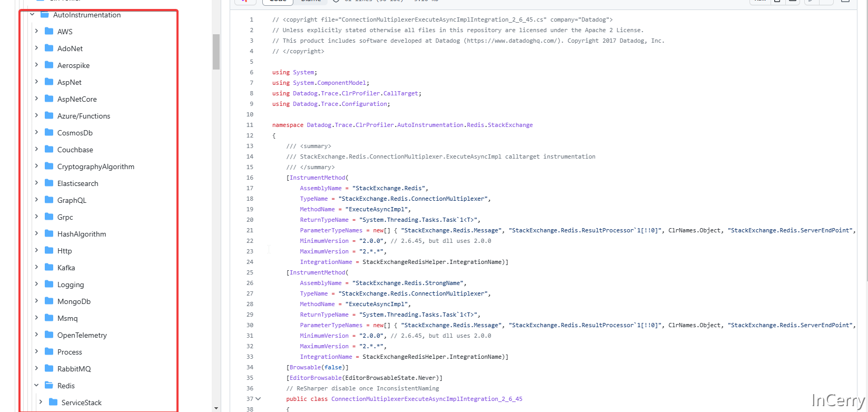The height and width of the screenshot is (412, 868).
Task: Collapse the AutoInstrumentation folder chevron
Action: [x=32, y=15]
